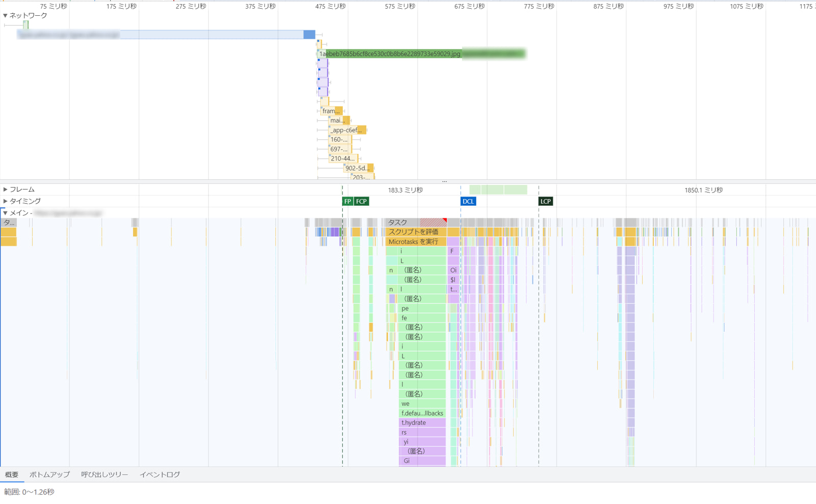Select the 183.3 ミリ秒 frame

point(405,190)
